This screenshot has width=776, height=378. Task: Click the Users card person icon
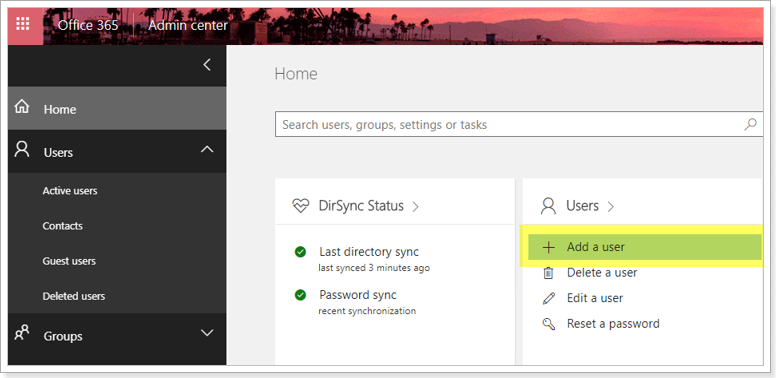548,206
